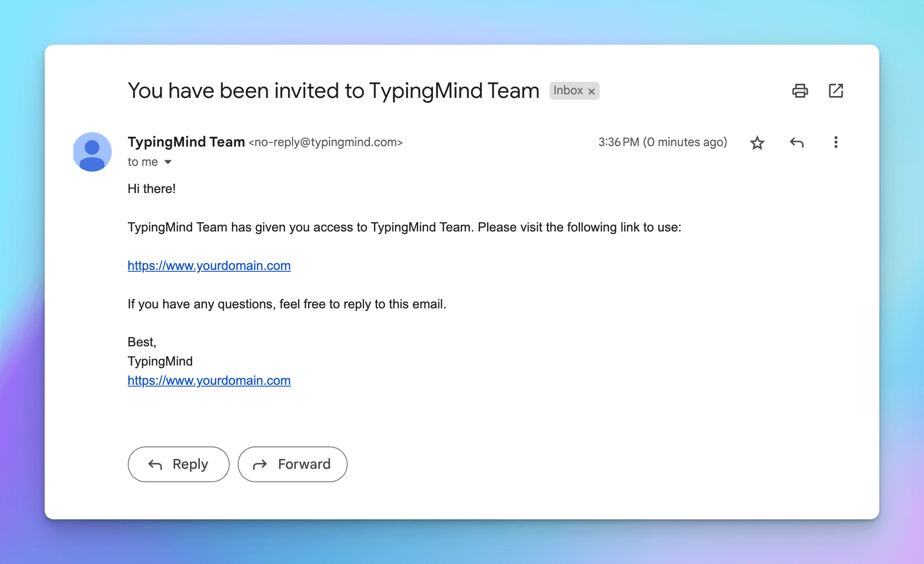This screenshot has width=924, height=564.
Task: Open the three-dot More options menu
Action: [x=836, y=143]
